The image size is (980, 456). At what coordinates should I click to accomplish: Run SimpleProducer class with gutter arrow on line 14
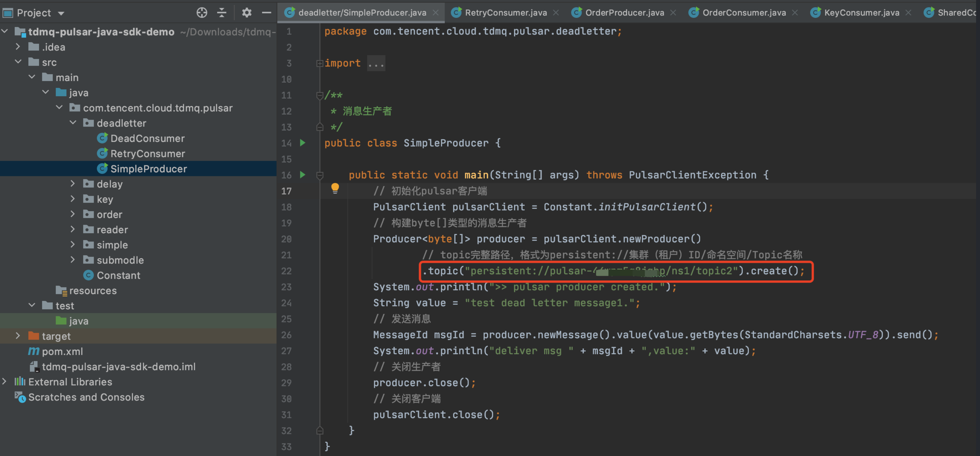pos(303,143)
